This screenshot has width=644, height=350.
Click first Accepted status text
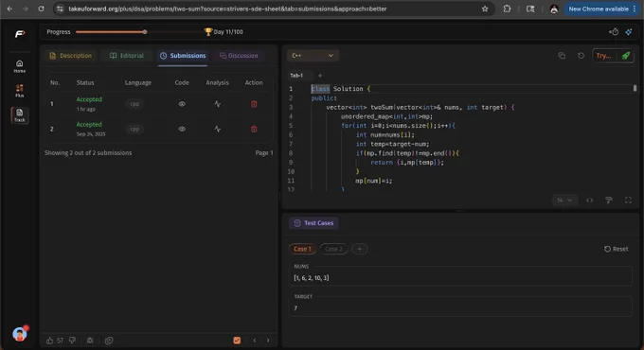coord(89,99)
